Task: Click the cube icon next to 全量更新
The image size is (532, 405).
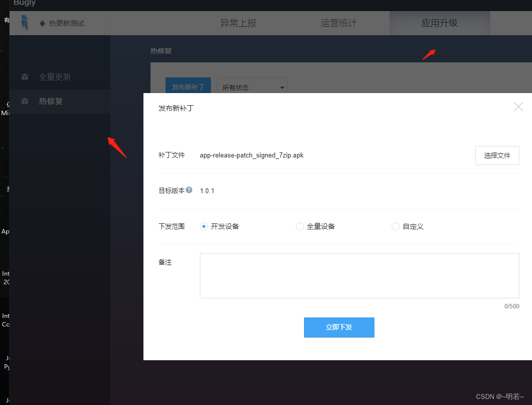Action: tap(25, 77)
